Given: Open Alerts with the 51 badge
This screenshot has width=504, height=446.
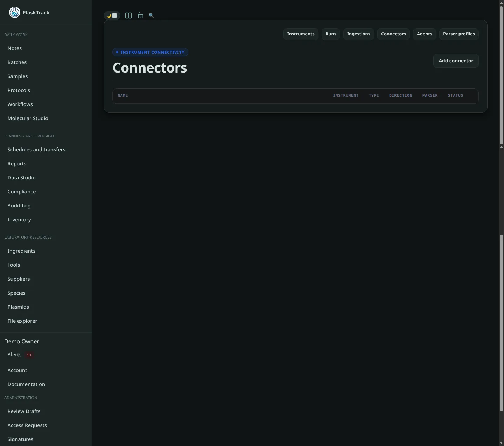Looking at the screenshot, I should pyautogui.click(x=46, y=355).
